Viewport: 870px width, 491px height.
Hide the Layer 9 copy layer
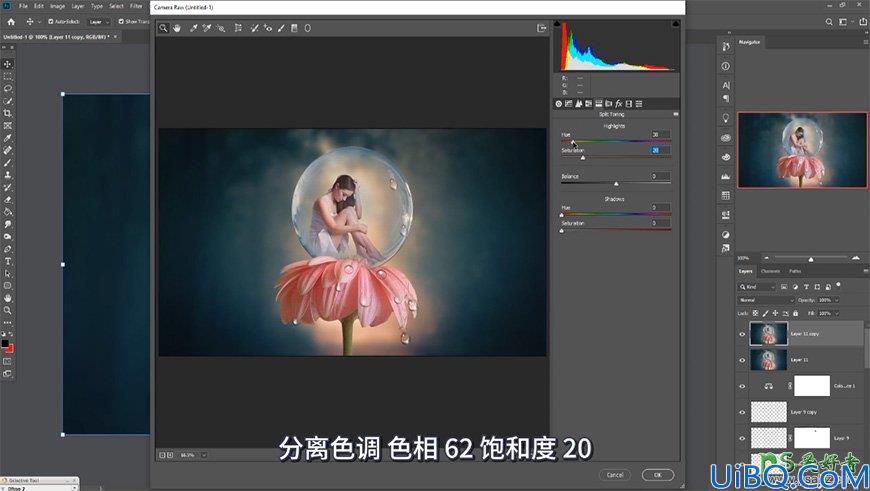pos(742,412)
